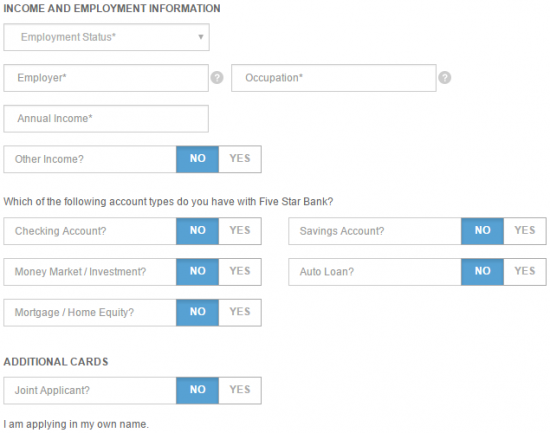Screen dimensions: 550x433
Task: Open the Employment Status dropdown
Action: (106, 37)
